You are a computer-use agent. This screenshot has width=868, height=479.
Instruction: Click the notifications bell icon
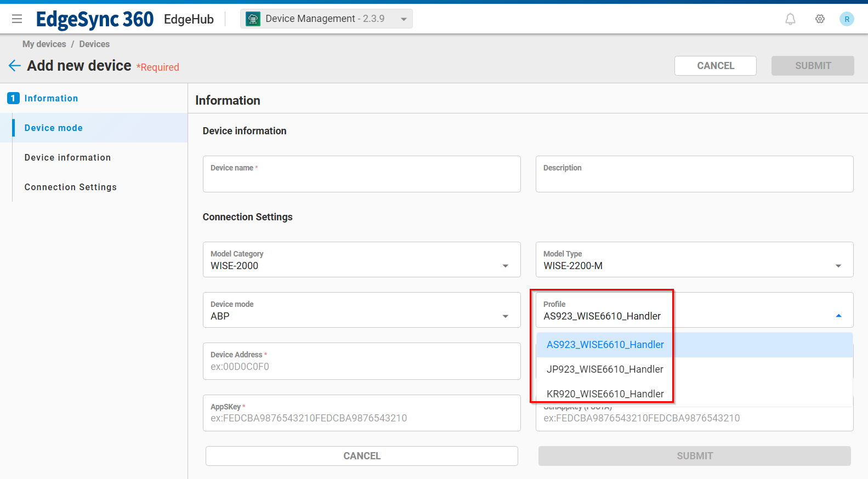[x=790, y=19]
